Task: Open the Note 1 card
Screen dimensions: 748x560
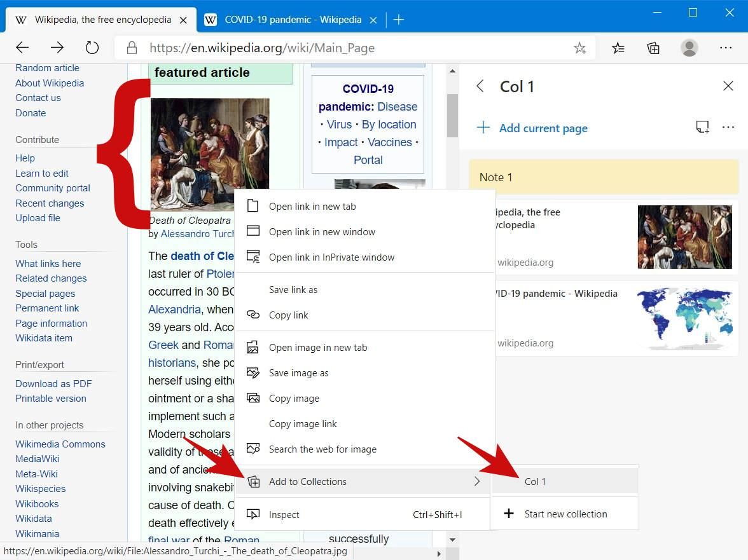Action: [604, 177]
